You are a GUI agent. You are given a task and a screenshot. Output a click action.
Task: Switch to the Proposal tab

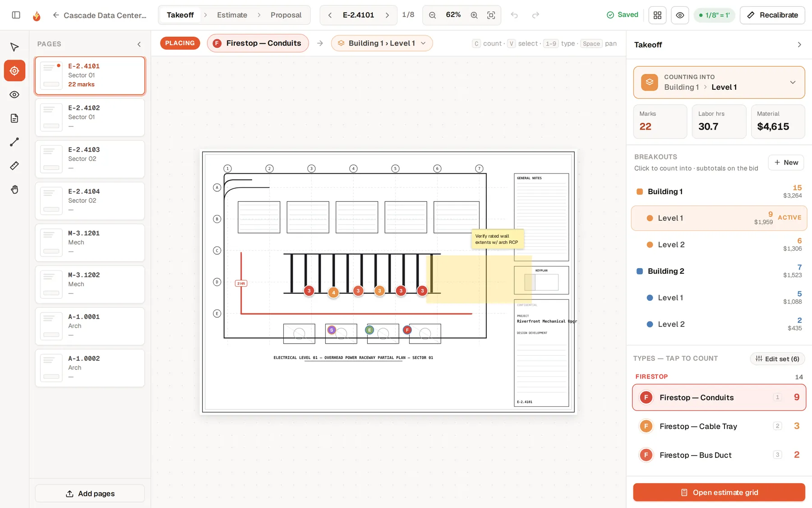[286, 15]
